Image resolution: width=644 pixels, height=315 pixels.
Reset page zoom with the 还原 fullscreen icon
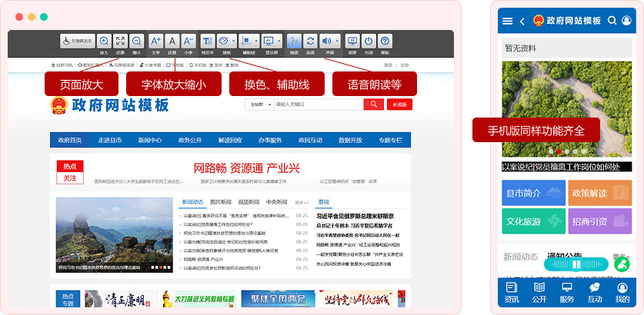point(120,41)
